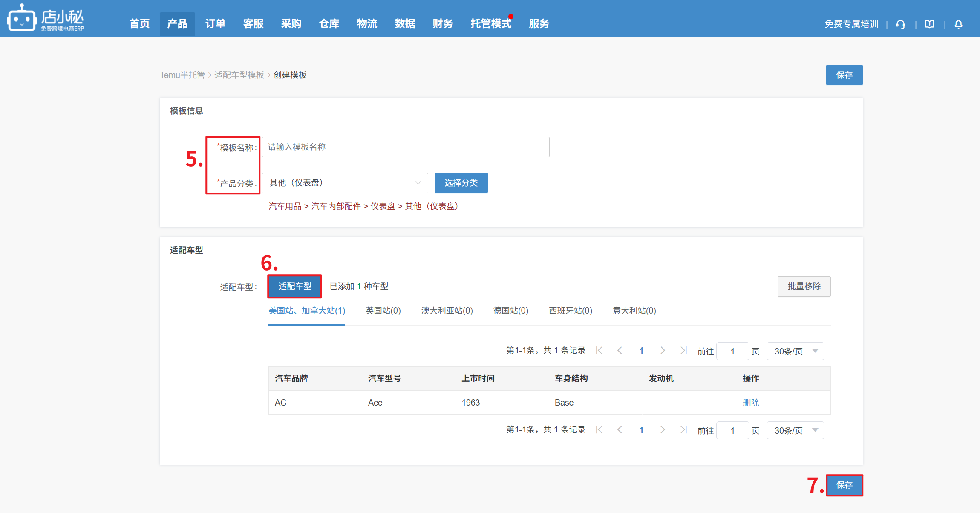Switch to 英国站(0) tab
The width and height of the screenshot is (980, 513).
coord(383,311)
